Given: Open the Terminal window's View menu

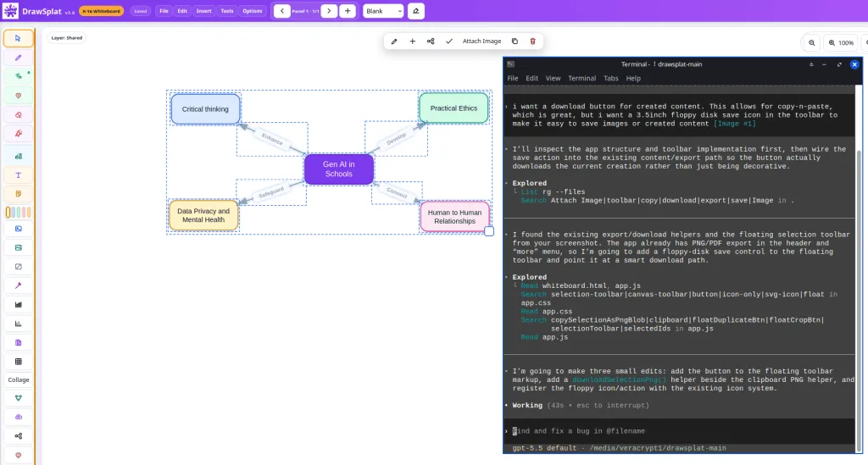Looking at the screenshot, I should coord(553,79).
